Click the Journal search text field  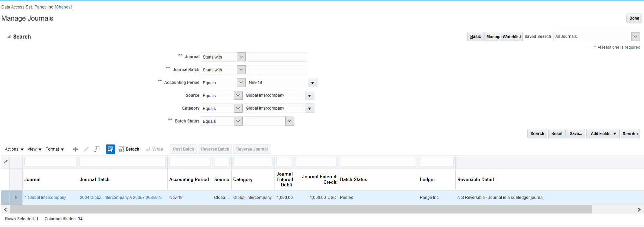(x=277, y=57)
